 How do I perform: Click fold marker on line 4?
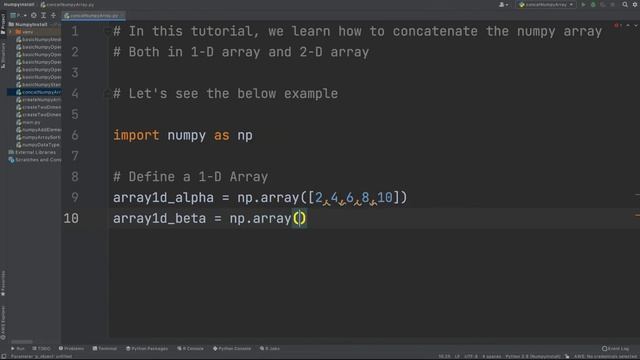pos(107,93)
